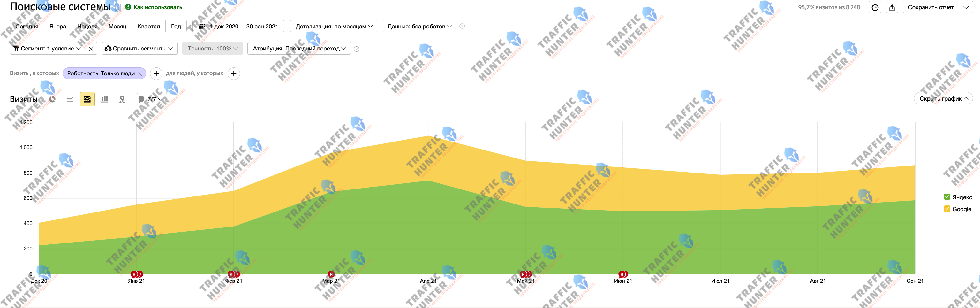The height and width of the screenshot is (308, 980).
Task: Open the report history clock icon
Action: click(x=875, y=8)
